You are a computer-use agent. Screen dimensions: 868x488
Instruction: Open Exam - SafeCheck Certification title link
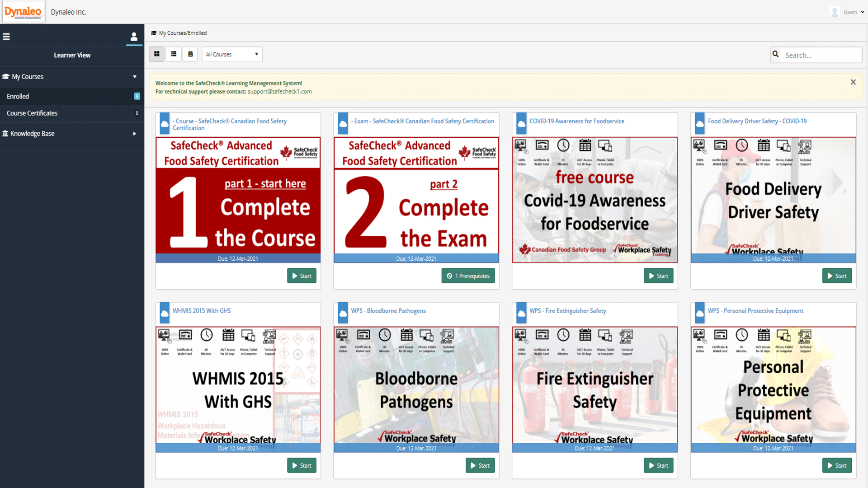click(x=423, y=121)
